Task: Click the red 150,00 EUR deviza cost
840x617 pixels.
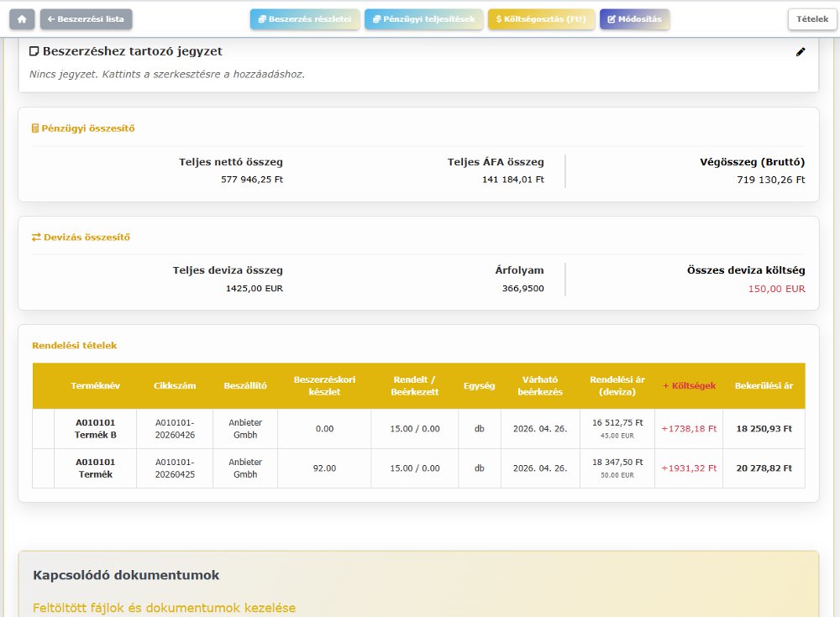Action: click(776, 289)
